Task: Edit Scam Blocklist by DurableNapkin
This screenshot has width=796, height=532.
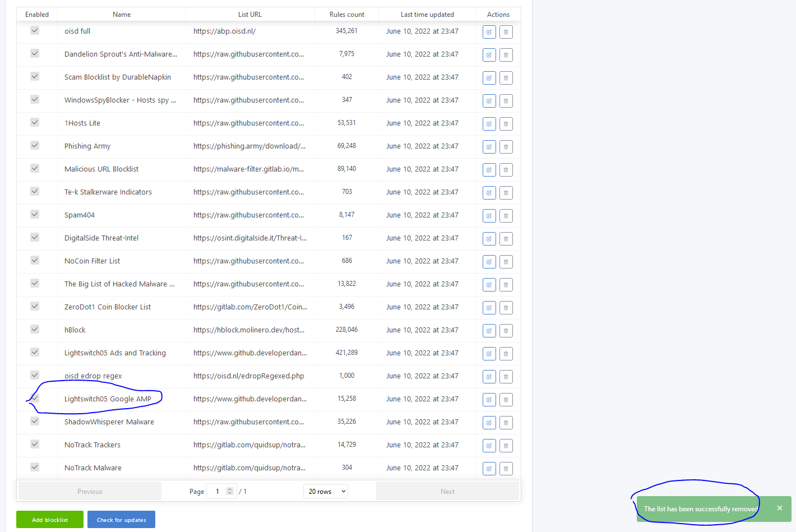Action: (489, 78)
